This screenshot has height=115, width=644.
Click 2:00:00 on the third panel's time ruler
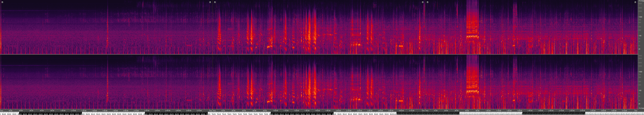pyautogui.click(x=551, y=111)
